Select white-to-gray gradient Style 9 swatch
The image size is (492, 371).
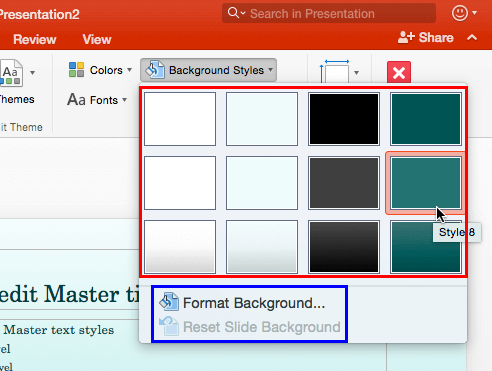(x=180, y=247)
